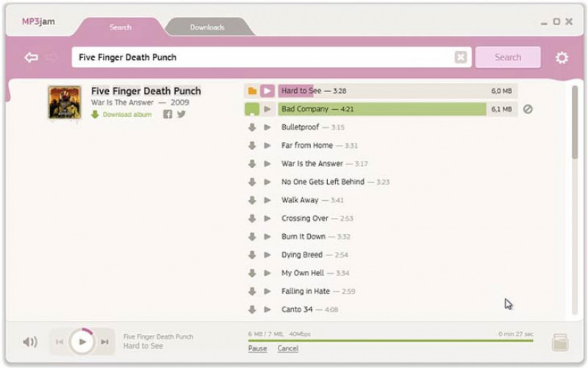Select the Dying Breed track title
The width and height of the screenshot is (588, 368).
pyautogui.click(x=302, y=255)
